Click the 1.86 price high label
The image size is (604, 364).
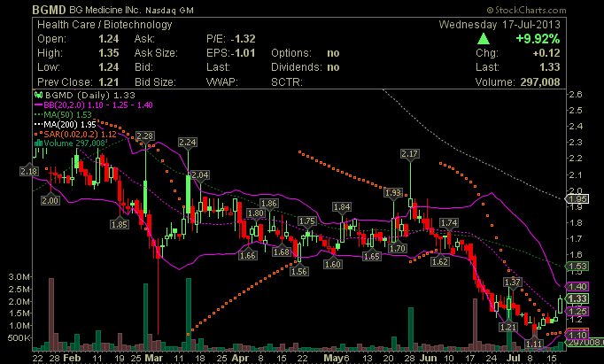click(269, 204)
